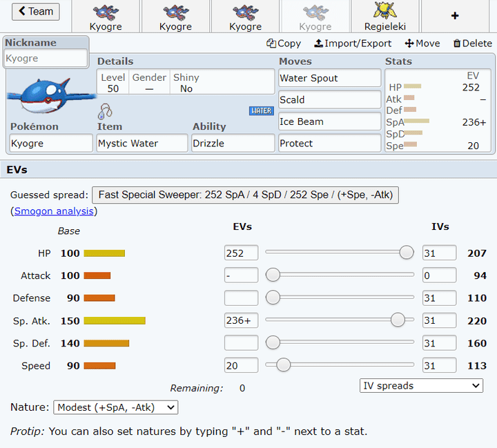Select the first Kyogre team tab
Viewport: 497px width, 448px height.
106,17
